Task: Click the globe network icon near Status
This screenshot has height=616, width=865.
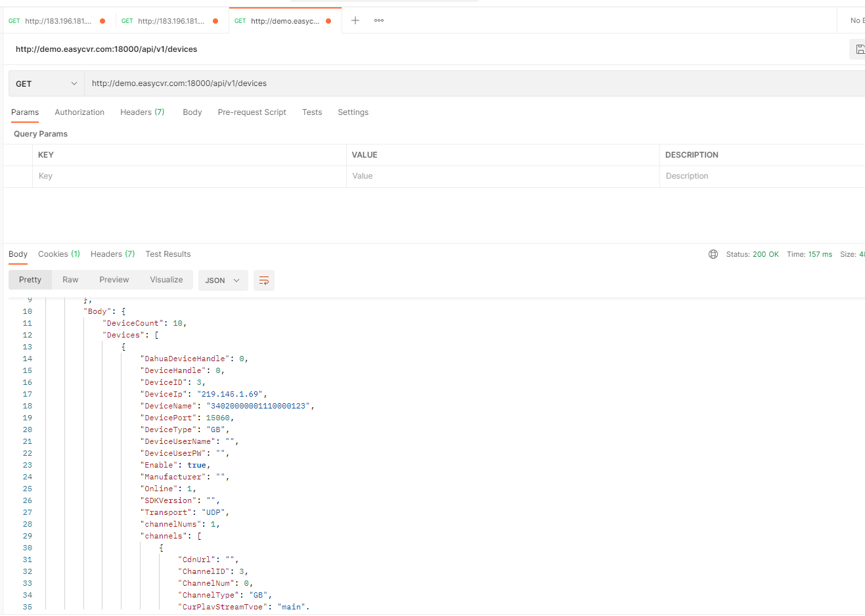Action: (713, 254)
